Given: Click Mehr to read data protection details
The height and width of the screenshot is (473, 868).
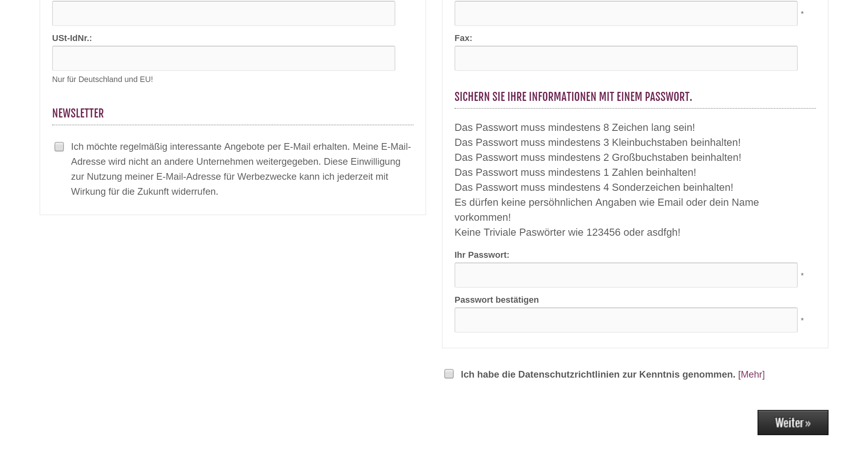Looking at the screenshot, I should (x=751, y=374).
